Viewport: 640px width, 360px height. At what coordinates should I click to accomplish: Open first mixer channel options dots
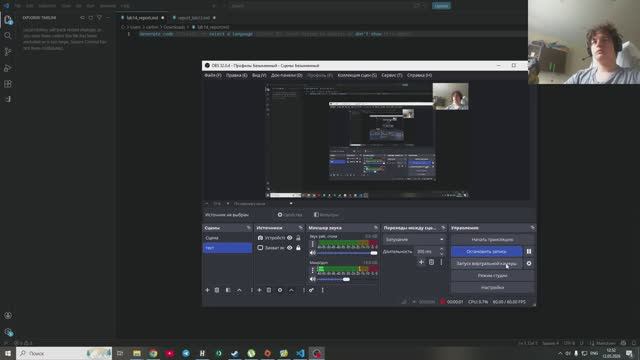pyautogui.click(x=313, y=244)
